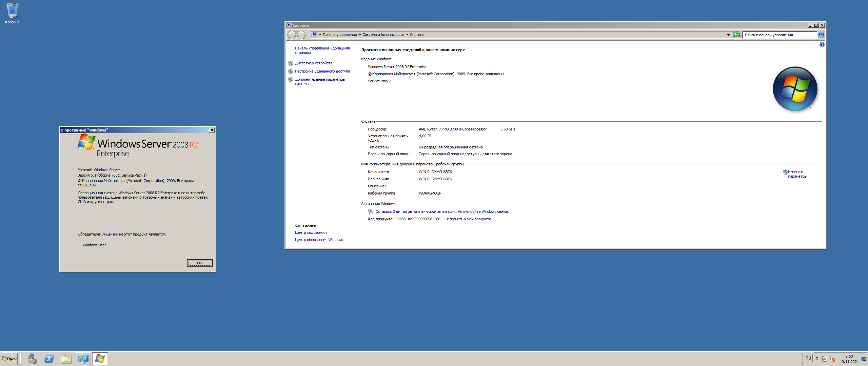Viewport: 868px width, 366px height.
Task: Click the RU language indicator
Action: 808,358
